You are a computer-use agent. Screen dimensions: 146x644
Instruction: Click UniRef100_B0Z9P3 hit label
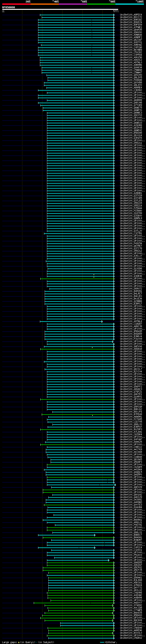[131, 429]
